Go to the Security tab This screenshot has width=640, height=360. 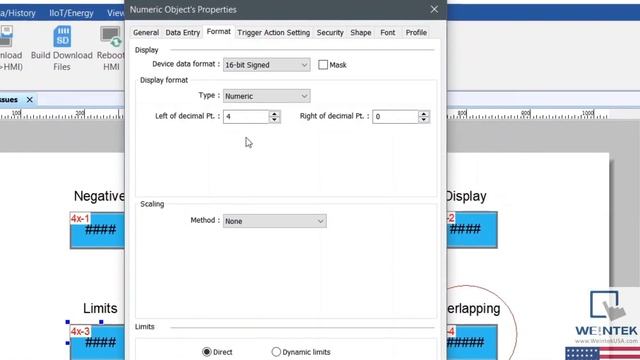pos(330,33)
